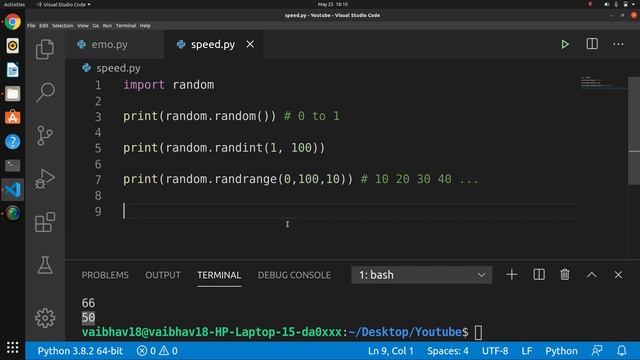Image resolution: width=640 pixels, height=360 pixels.
Task: Click Ln 9, Col 1 in status bar
Action: click(391, 351)
